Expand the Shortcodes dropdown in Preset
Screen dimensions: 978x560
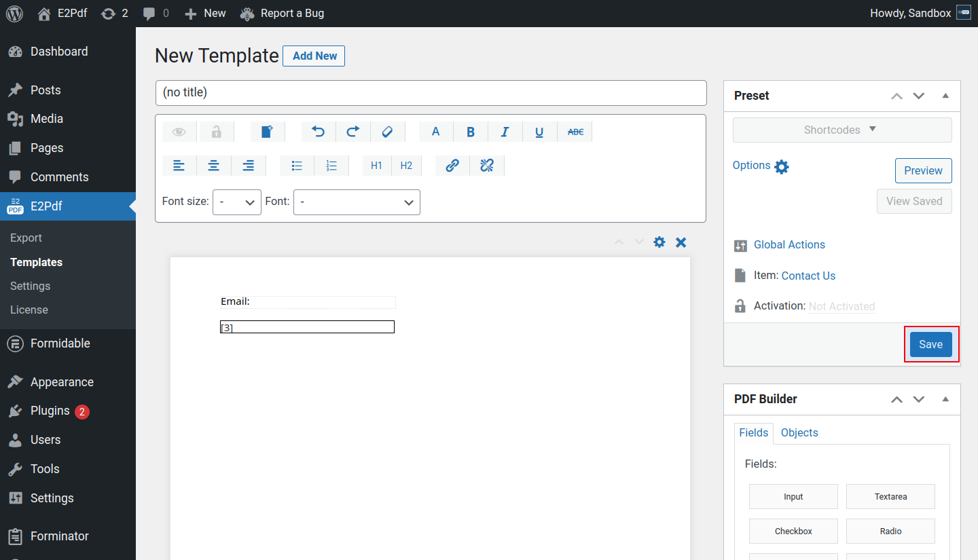point(841,130)
